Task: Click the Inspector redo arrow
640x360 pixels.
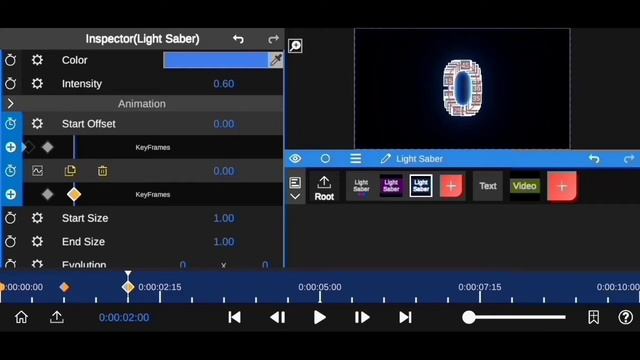Action: pos(273,39)
